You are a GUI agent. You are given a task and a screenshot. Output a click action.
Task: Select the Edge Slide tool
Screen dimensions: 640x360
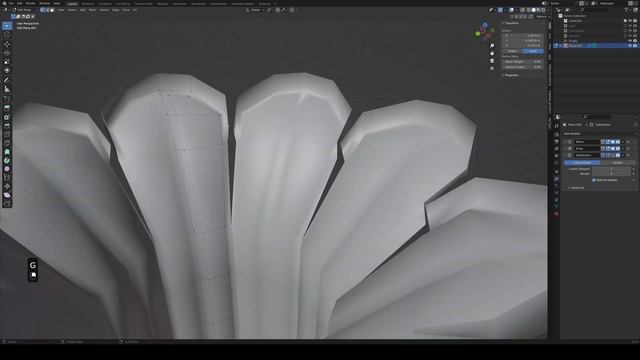click(x=7, y=178)
